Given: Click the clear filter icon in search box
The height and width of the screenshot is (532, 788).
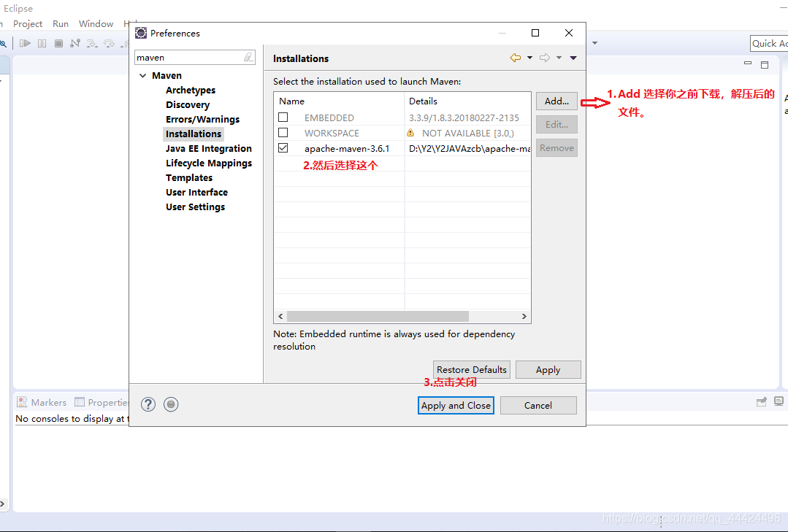Looking at the screenshot, I should coord(248,57).
